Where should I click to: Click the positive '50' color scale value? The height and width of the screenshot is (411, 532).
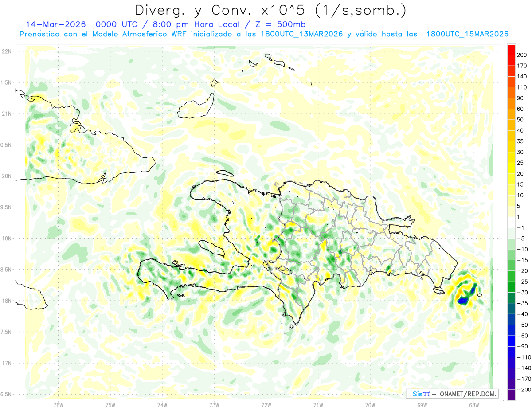(520, 120)
